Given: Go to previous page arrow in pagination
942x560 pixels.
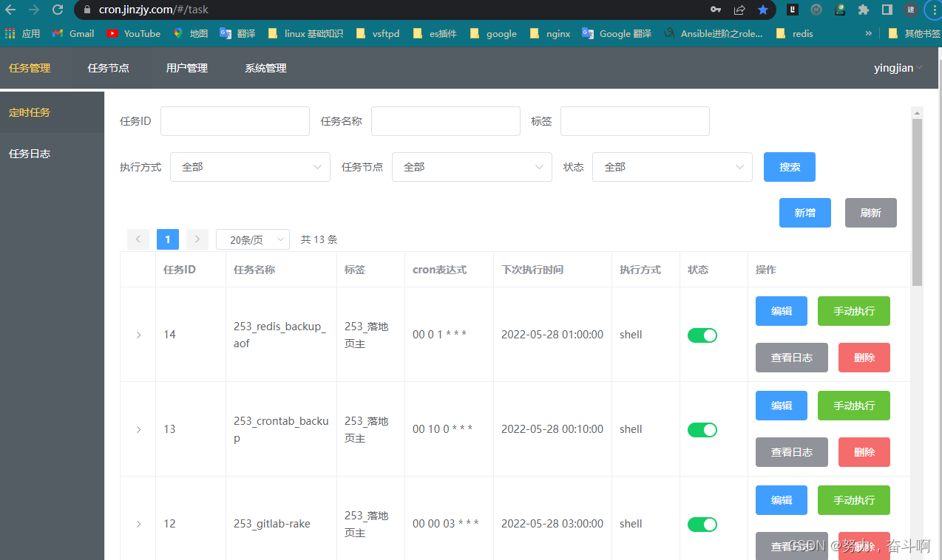Looking at the screenshot, I should (138, 239).
